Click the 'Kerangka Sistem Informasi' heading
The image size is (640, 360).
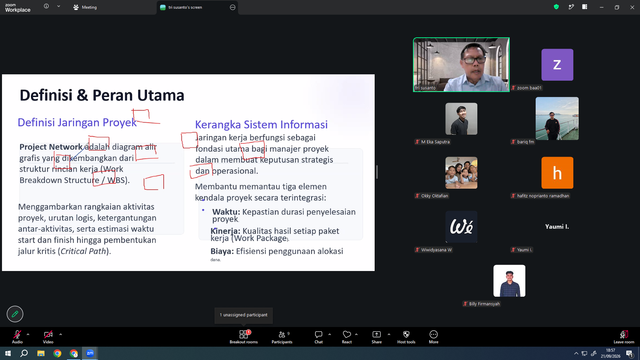tap(261, 124)
